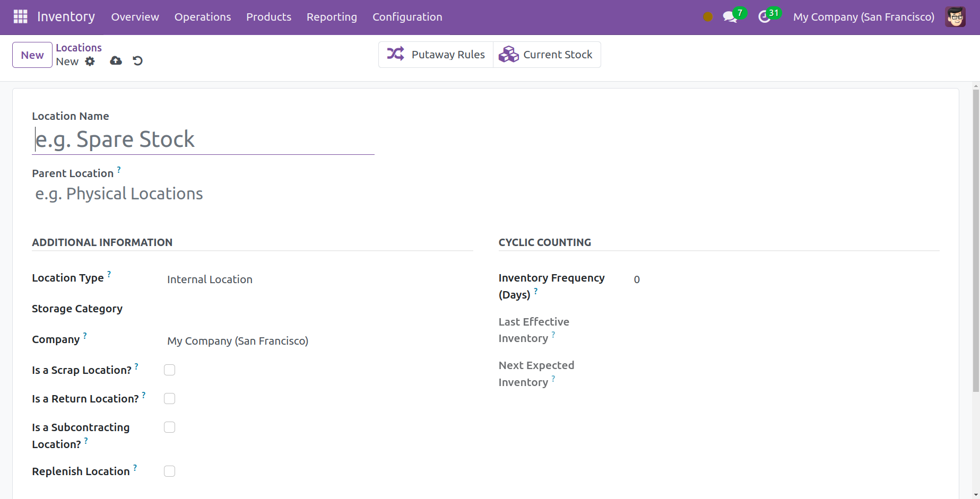
Task: Open the Current Stock smart button
Action: point(547,55)
